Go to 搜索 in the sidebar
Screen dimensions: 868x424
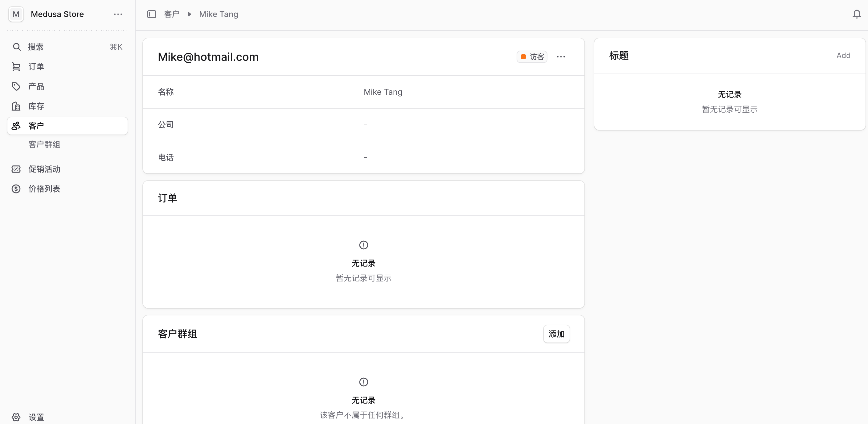click(x=36, y=47)
